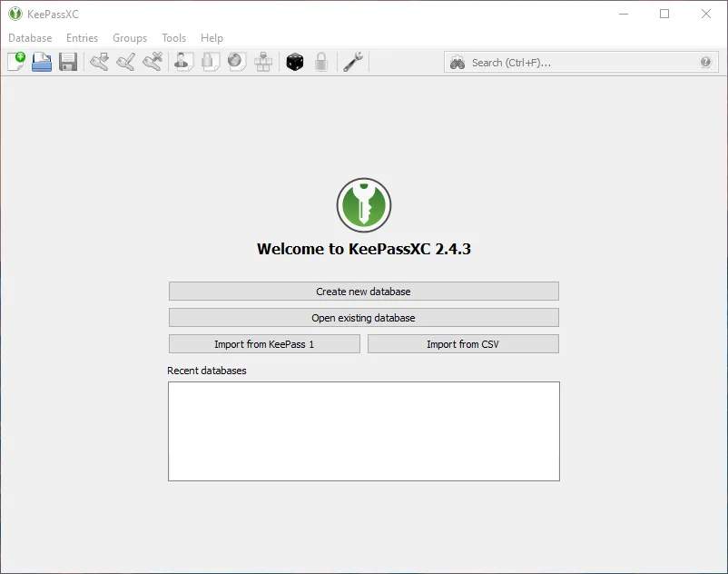Click the Lock databases padlock icon
The image size is (728, 574).
(320, 62)
